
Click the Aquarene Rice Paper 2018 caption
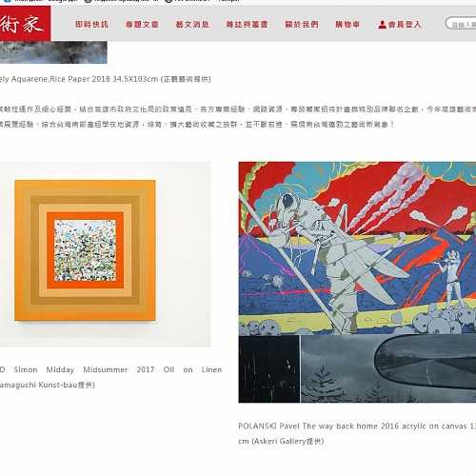point(106,79)
